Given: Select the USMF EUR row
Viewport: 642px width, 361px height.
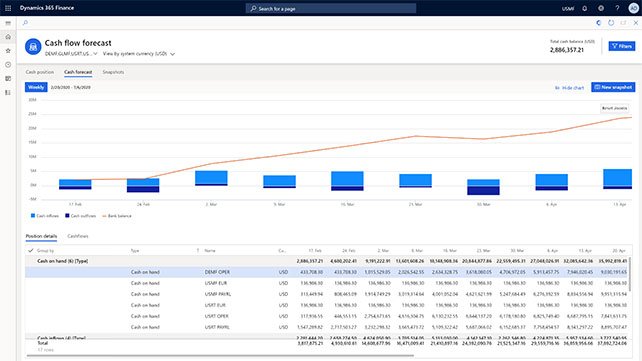Looking at the screenshot, I should [327, 283].
